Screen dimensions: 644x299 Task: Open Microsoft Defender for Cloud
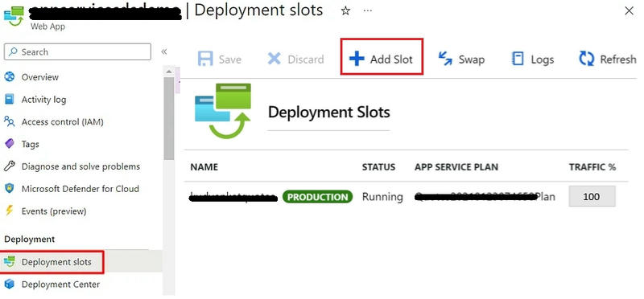pos(81,189)
